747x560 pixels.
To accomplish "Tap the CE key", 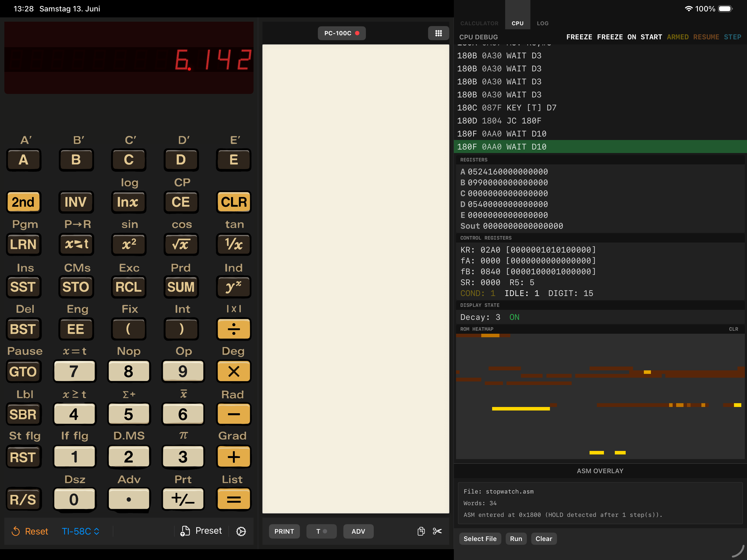I will pos(181,202).
